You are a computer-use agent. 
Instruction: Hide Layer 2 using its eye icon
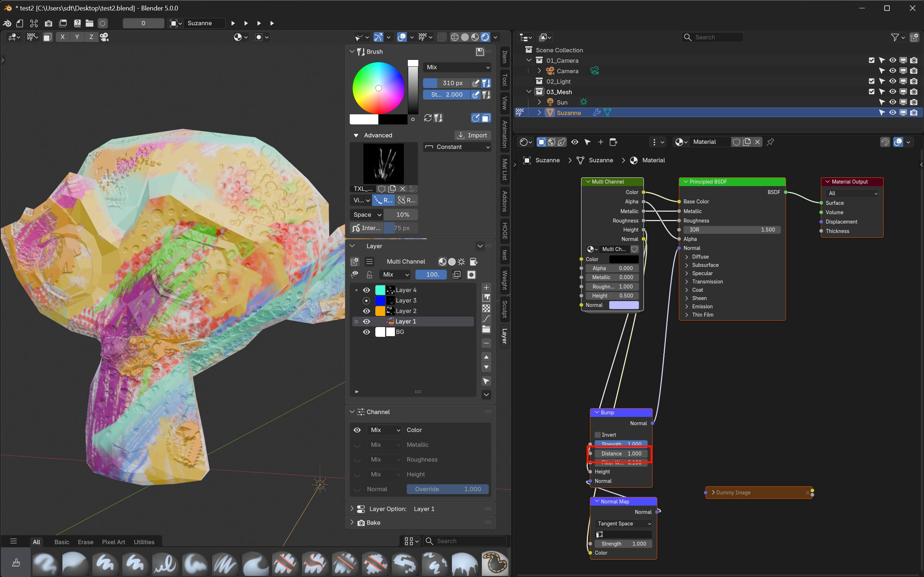(367, 311)
